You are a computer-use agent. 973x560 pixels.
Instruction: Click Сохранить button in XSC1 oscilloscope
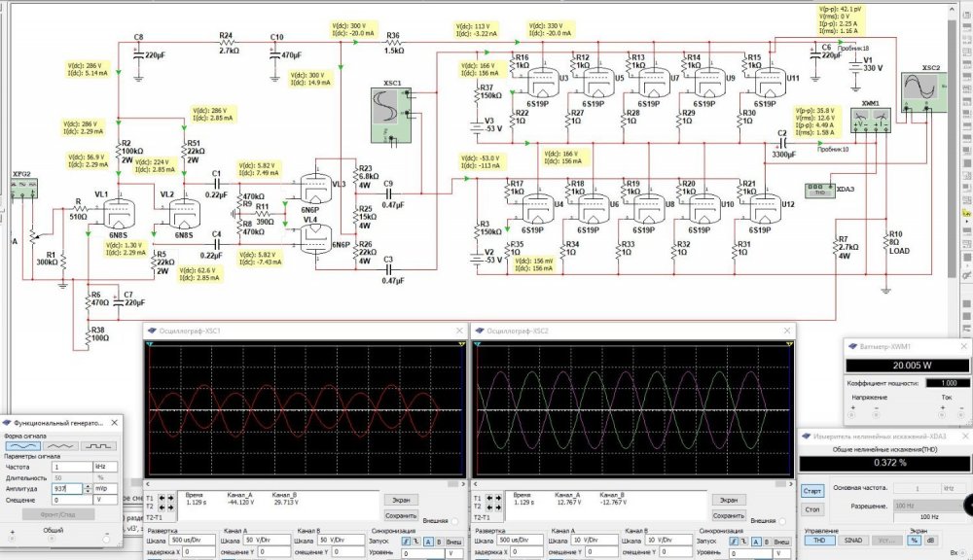[x=401, y=515]
